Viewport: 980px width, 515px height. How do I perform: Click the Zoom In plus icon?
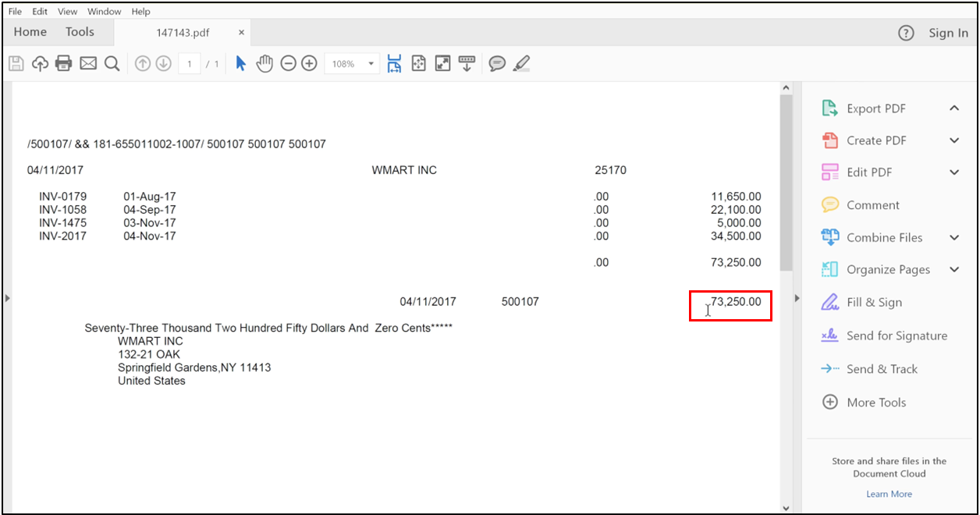pyautogui.click(x=308, y=63)
